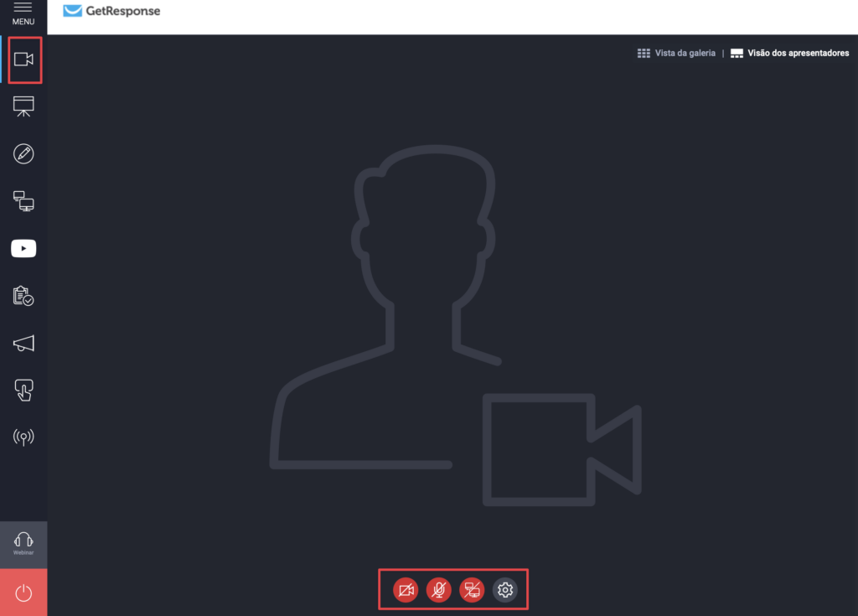Turn on the disabled camera toggle
The width and height of the screenshot is (858, 616).
406,590
